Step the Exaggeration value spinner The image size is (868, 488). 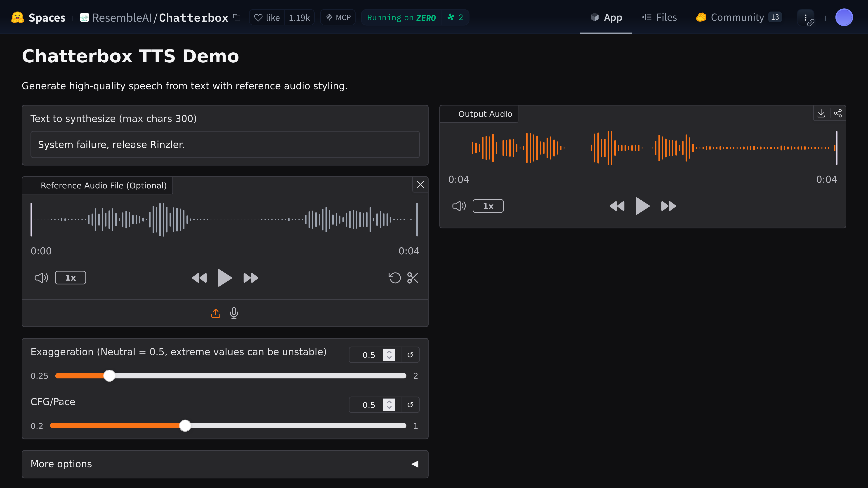tap(389, 355)
